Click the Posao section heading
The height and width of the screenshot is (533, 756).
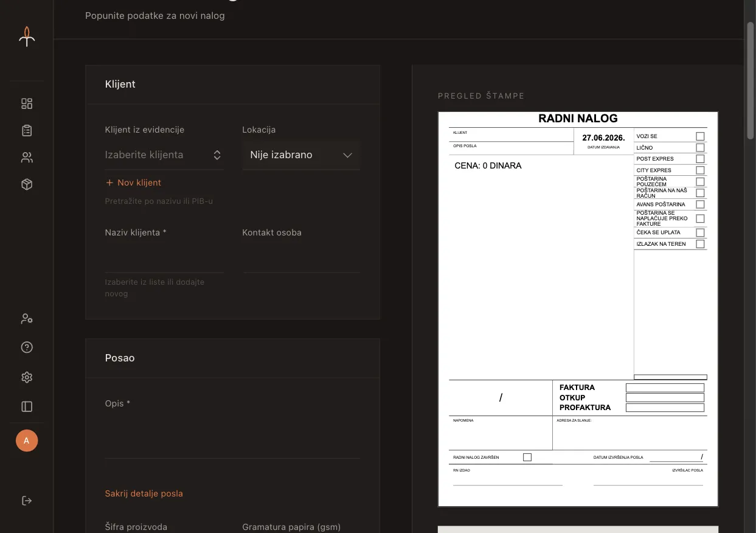click(x=120, y=358)
